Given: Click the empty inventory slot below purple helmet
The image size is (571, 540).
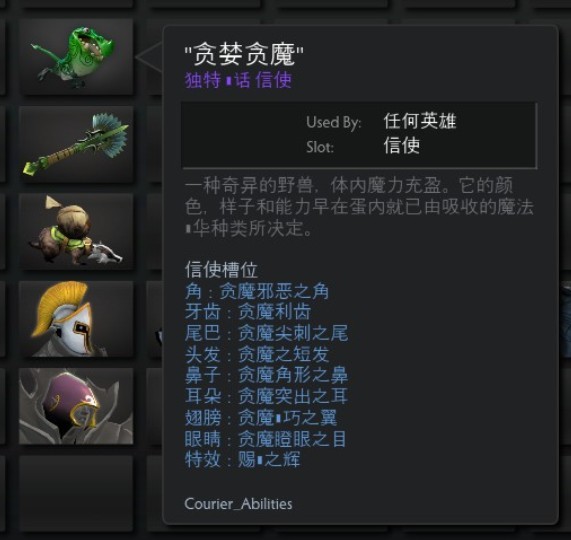Looking at the screenshot, I should click(x=76, y=494).
